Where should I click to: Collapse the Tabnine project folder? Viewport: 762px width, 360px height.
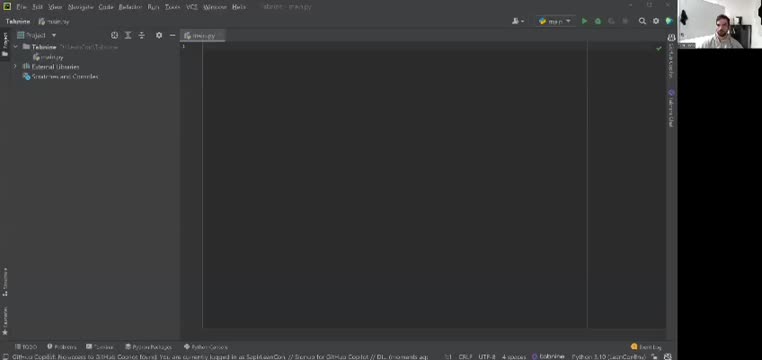tap(16, 47)
